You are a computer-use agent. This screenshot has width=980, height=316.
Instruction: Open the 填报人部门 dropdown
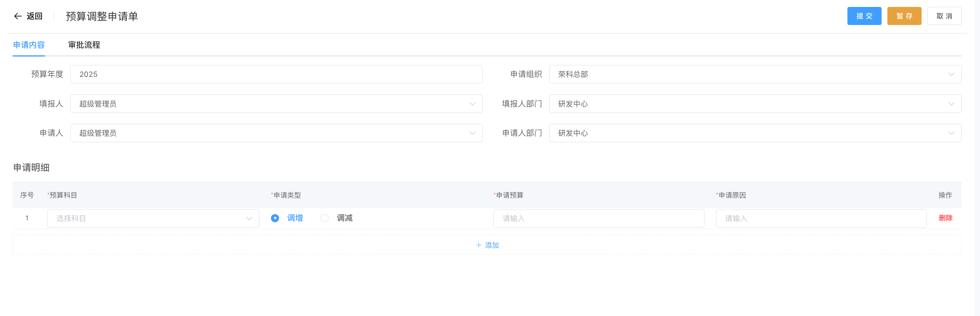[x=755, y=104]
